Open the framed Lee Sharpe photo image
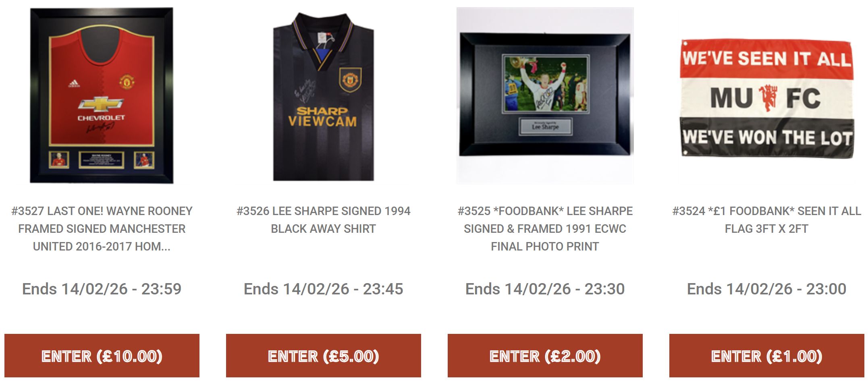Screen dimensions: 868x383 click(x=545, y=95)
